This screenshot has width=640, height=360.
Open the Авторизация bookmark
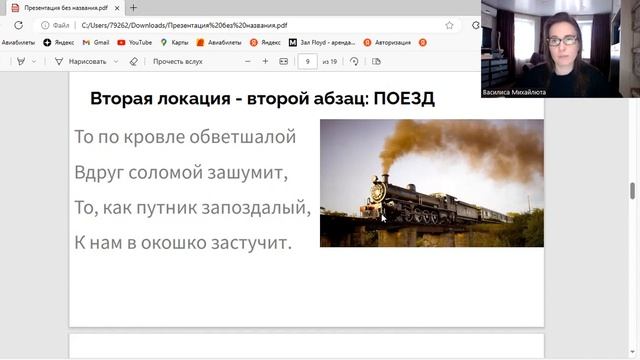pyautogui.click(x=387, y=42)
